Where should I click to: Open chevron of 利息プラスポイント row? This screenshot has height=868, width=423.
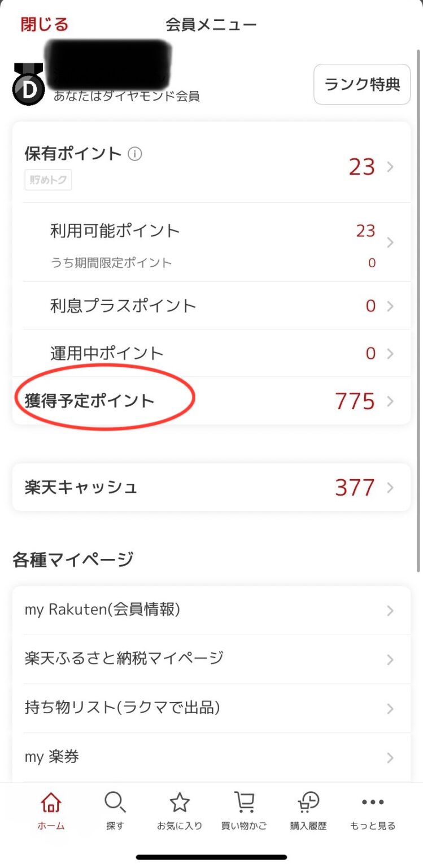tap(390, 306)
